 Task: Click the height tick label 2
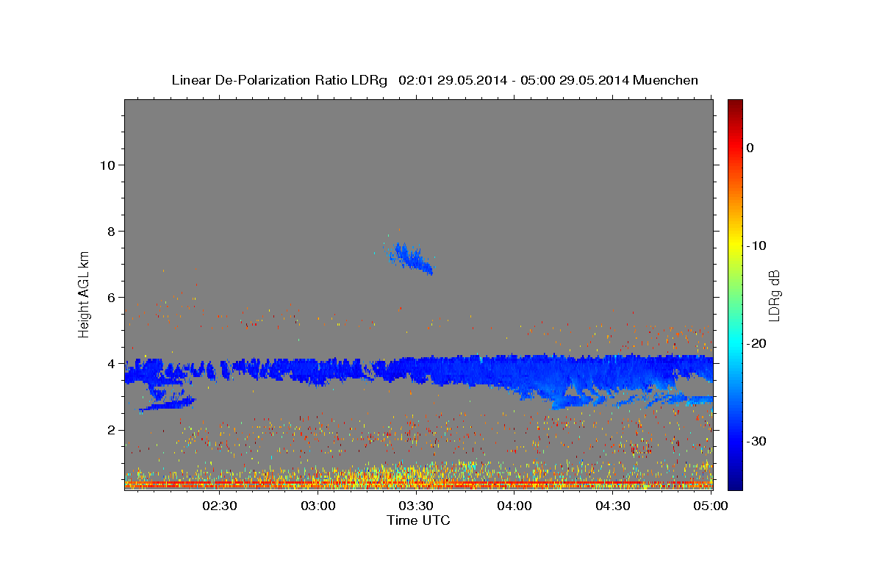111,429
